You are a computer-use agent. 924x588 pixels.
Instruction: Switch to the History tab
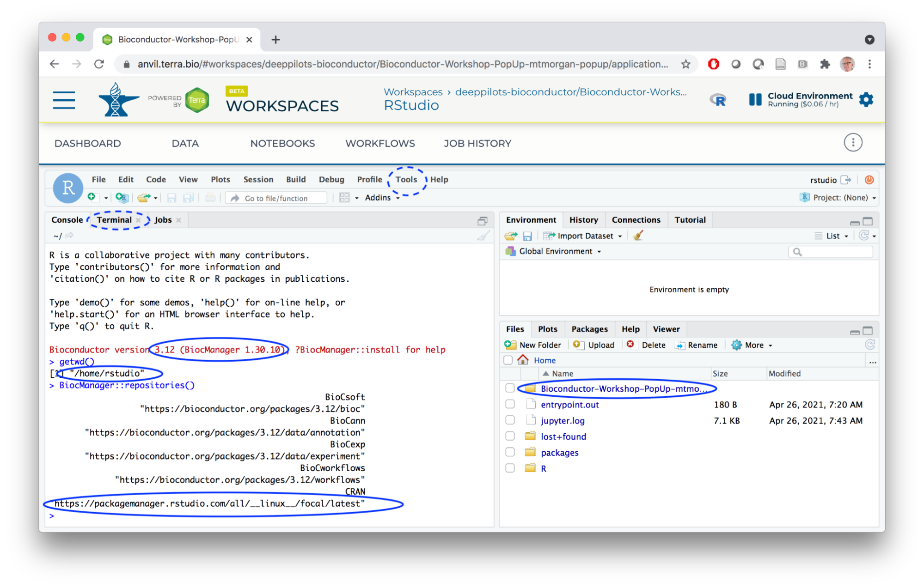point(583,220)
